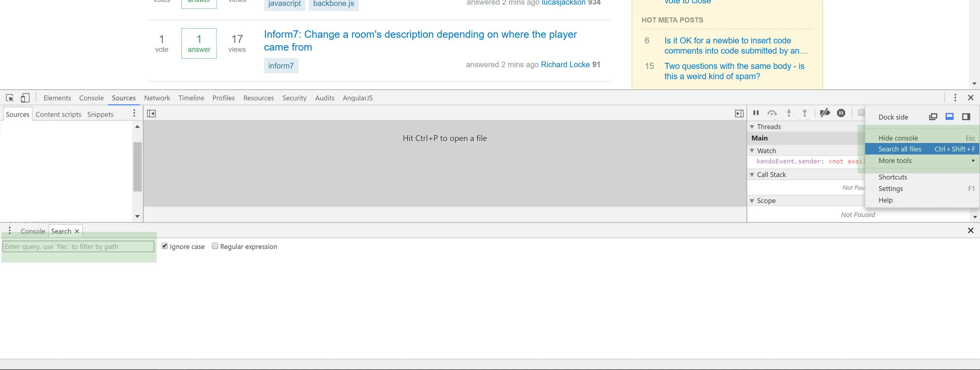Pause script execution button
The image size is (980, 370).
pos(756,113)
